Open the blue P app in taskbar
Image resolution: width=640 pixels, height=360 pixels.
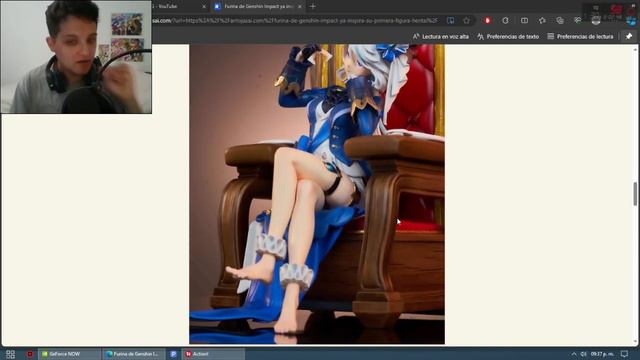point(173,354)
